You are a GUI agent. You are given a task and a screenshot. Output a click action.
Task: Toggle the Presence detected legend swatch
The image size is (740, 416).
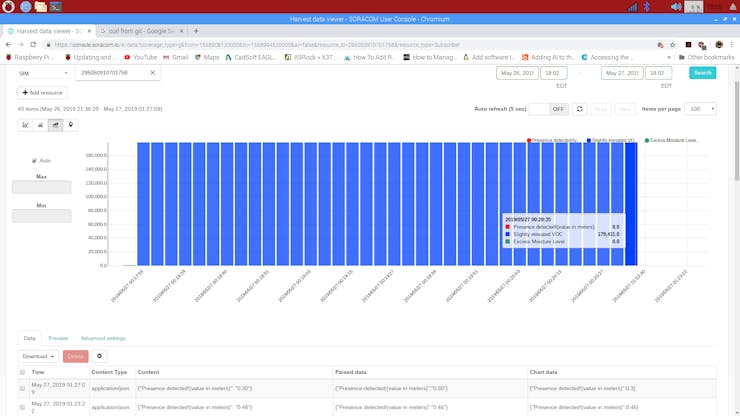pyautogui.click(x=529, y=141)
